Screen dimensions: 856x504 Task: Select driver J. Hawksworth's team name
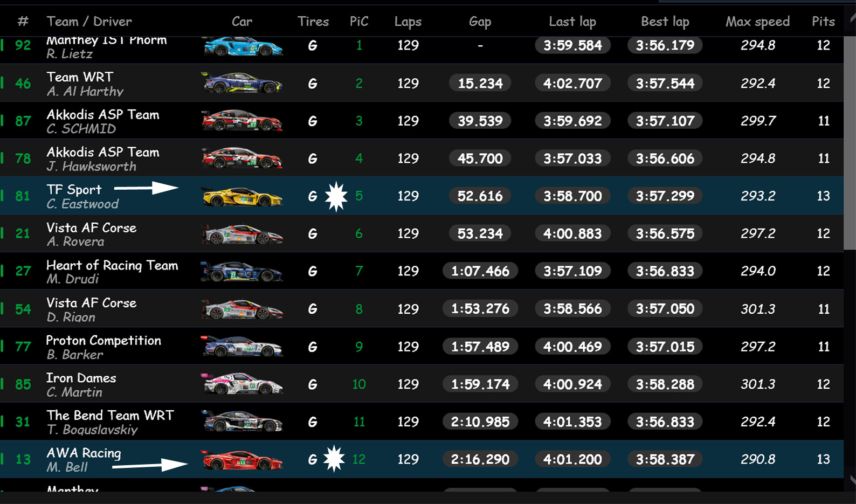click(102, 152)
